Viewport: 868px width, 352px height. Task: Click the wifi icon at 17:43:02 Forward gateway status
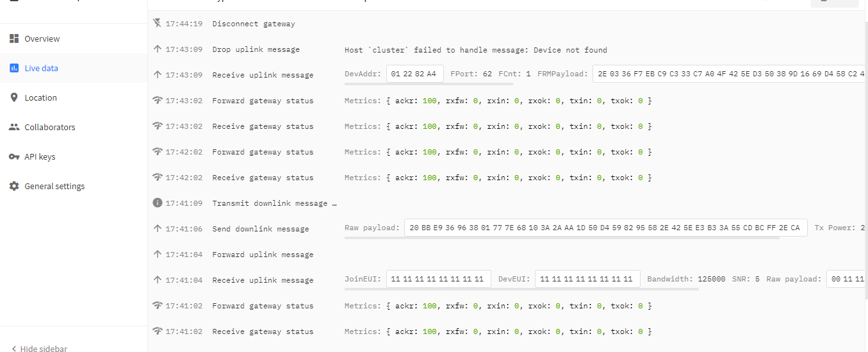pos(158,100)
